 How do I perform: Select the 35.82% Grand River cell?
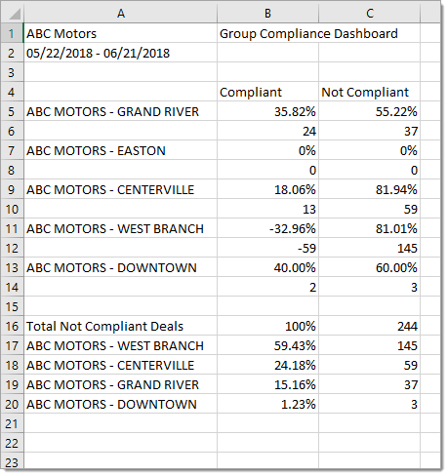pos(267,111)
